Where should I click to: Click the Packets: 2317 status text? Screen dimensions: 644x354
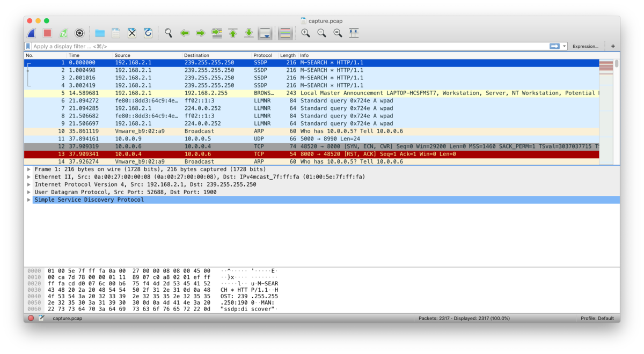pos(464,318)
